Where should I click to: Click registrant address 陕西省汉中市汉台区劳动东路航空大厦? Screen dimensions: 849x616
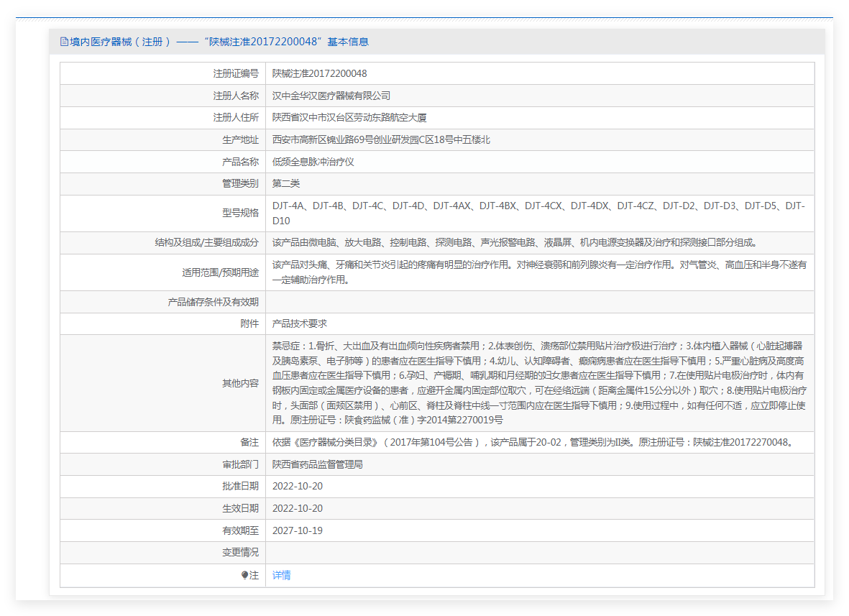(349, 117)
